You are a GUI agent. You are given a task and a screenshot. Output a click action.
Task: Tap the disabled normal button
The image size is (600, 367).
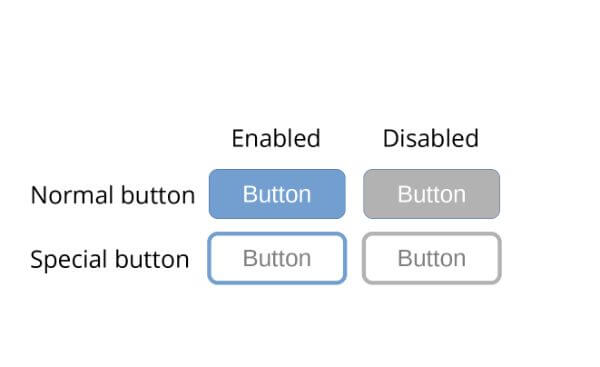click(x=432, y=194)
